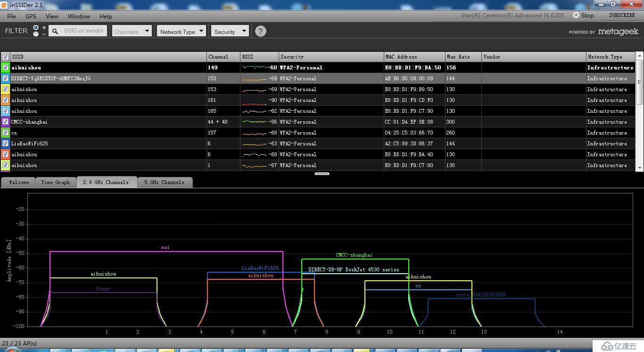This screenshot has height=352, width=644.
Task: Sort by the Network Type column header
Action: click(x=611, y=57)
